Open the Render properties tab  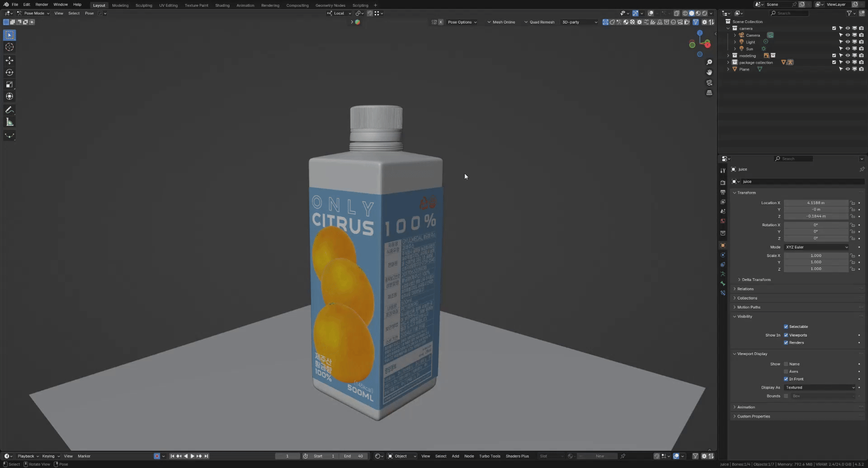(x=723, y=183)
